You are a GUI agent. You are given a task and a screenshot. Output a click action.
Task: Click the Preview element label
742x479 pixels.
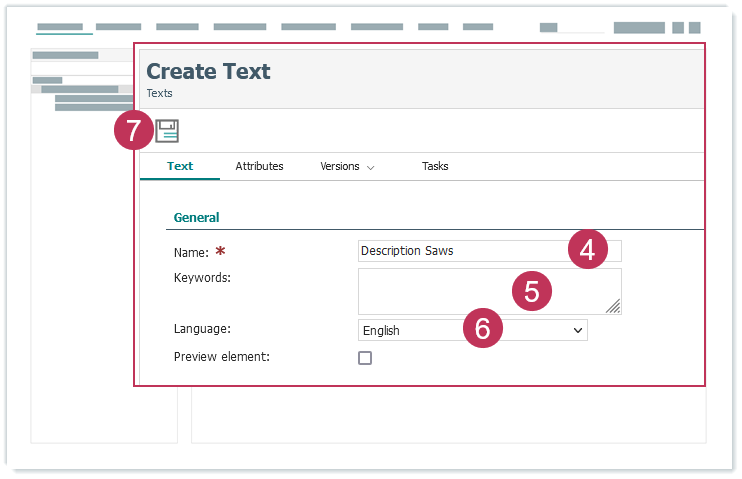[x=221, y=356]
